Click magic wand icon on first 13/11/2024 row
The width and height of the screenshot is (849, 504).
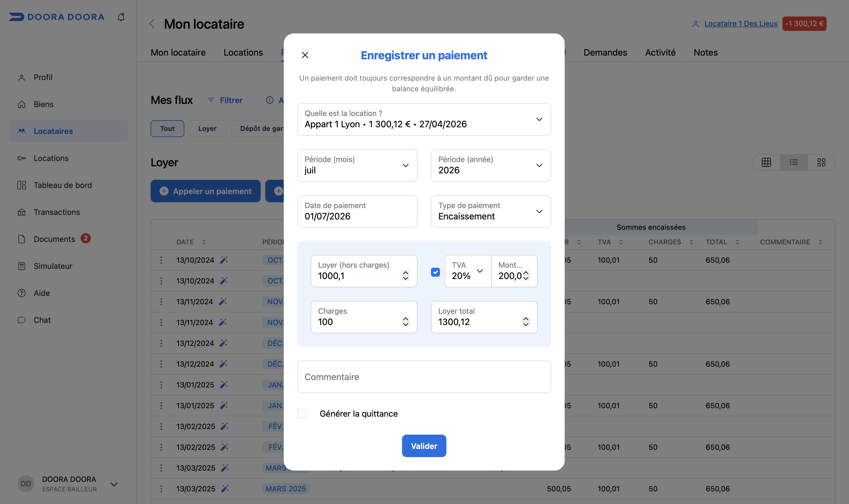[223, 301]
